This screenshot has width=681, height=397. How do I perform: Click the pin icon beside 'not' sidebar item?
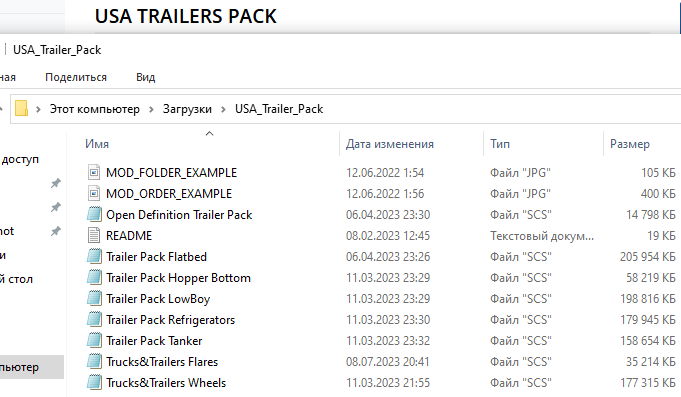pyautogui.click(x=56, y=231)
